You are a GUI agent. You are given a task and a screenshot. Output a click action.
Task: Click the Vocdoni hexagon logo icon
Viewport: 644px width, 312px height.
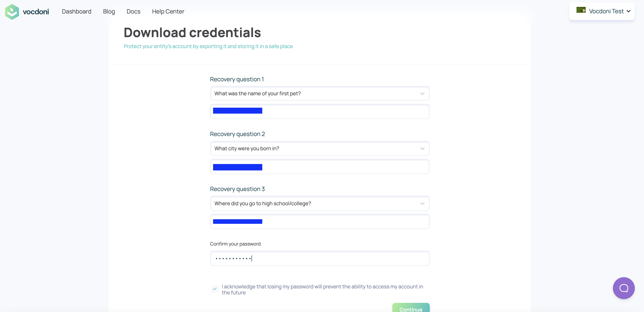coord(12,11)
